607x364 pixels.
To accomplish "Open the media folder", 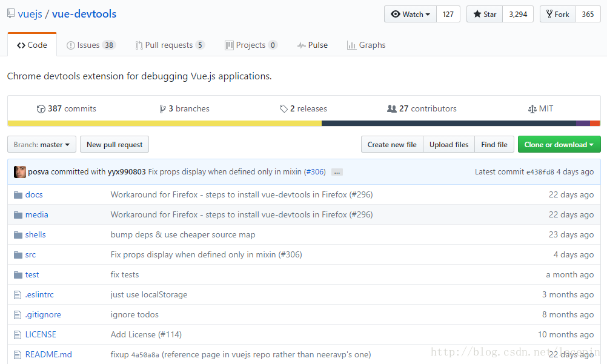I will click(x=37, y=215).
